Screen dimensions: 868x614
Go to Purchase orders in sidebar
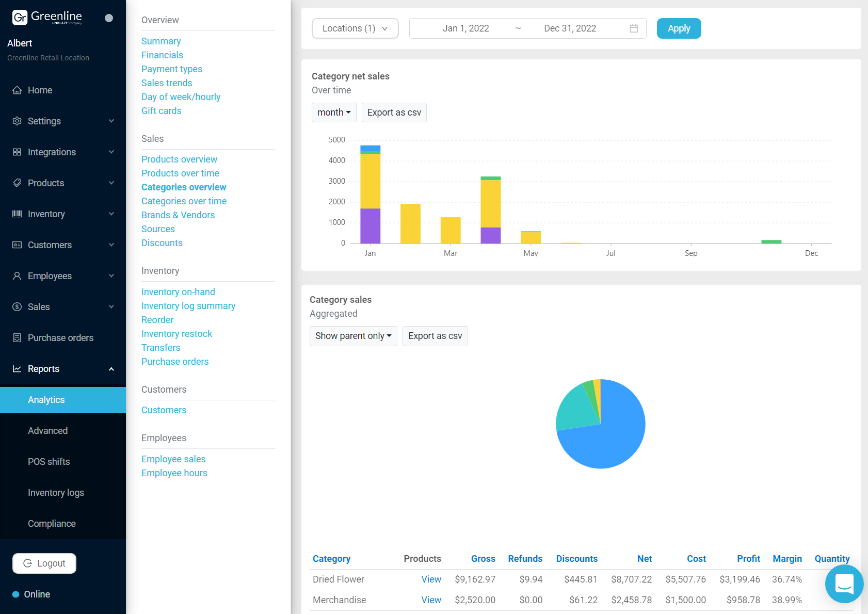tap(63, 338)
